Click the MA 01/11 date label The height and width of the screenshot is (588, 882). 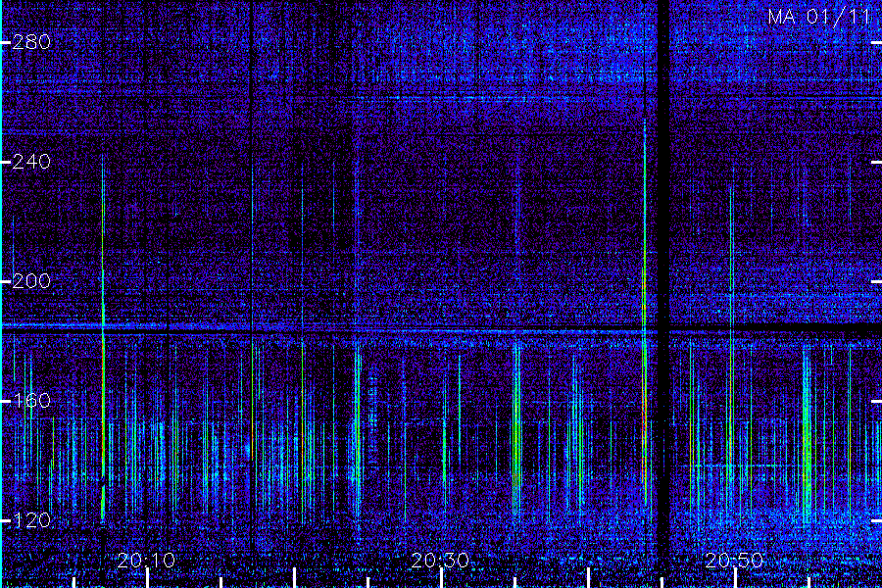pyautogui.click(x=819, y=17)
